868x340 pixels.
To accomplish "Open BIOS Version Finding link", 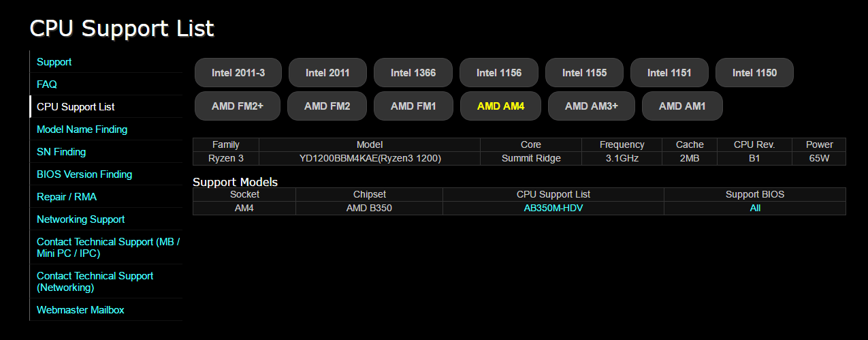I will [x=84, y=174].
